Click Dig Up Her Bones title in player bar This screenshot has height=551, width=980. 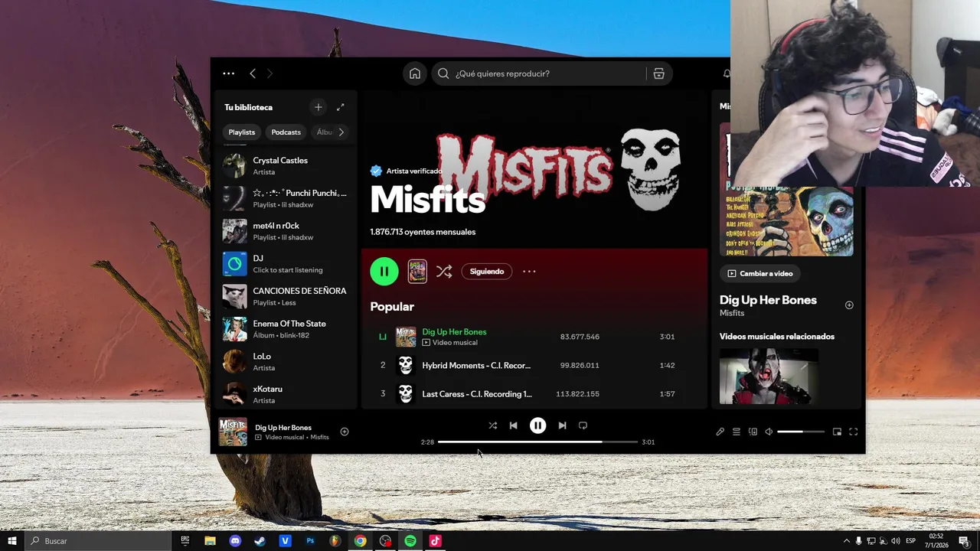pyautogui.click(x=283, y=428)
